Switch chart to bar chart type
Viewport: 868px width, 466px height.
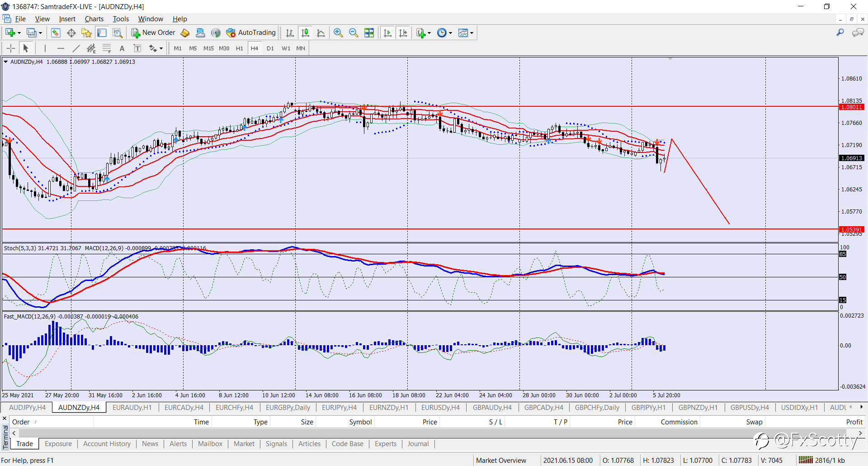click(290, 33)
